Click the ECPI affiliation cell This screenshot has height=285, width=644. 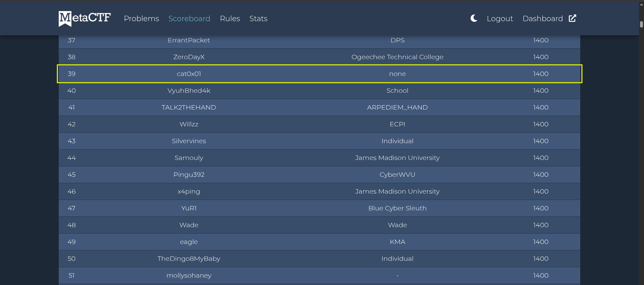click(397, 124)
